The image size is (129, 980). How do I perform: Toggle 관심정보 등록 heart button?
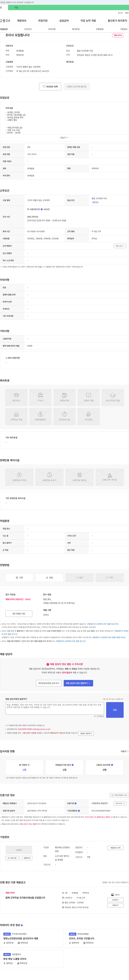click(50, 86)
